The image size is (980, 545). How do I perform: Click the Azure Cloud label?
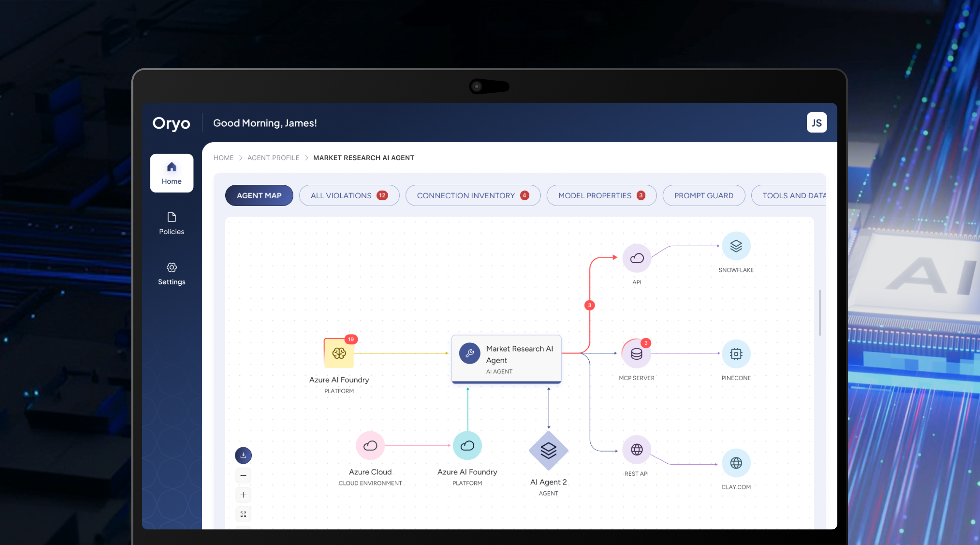[x=370, y=472]
